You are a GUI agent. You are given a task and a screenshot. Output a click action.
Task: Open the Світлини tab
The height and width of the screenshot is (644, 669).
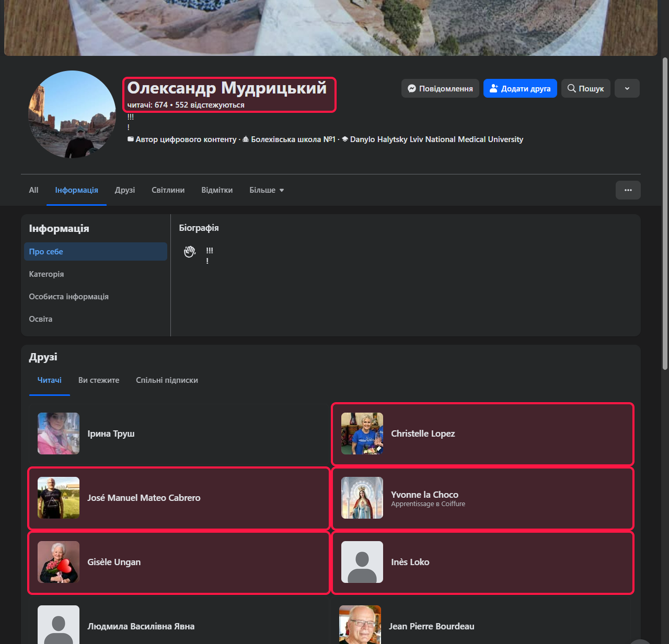tap(168, 190)
